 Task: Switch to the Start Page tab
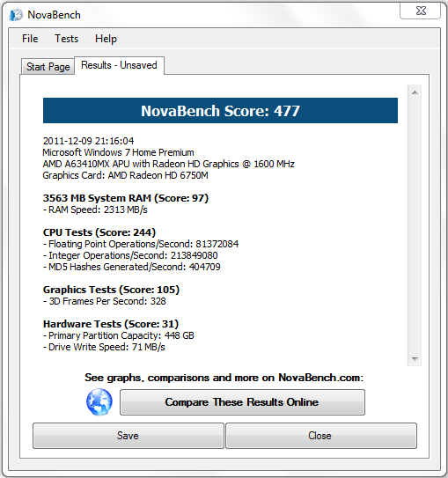tap(48, 66)
